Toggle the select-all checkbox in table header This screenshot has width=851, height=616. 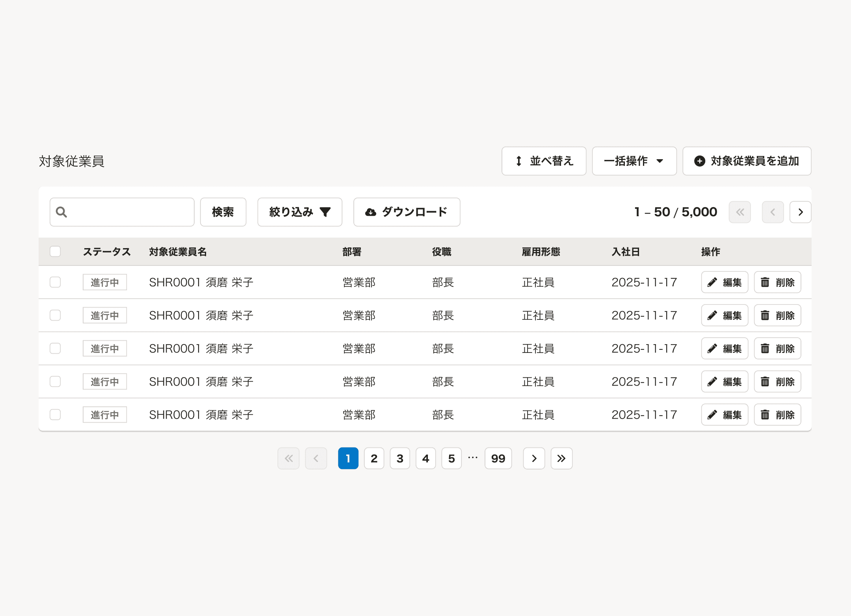[55, 251]
